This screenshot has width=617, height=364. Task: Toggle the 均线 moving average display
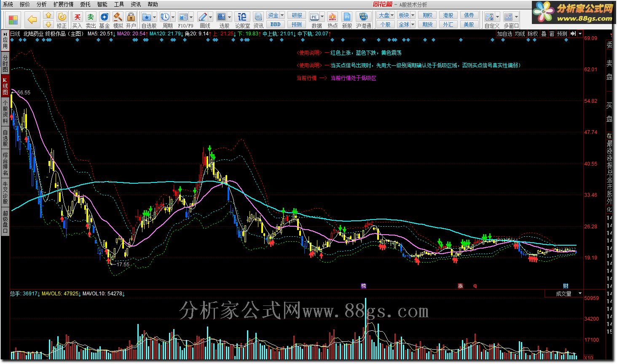[x=520, y=34]
